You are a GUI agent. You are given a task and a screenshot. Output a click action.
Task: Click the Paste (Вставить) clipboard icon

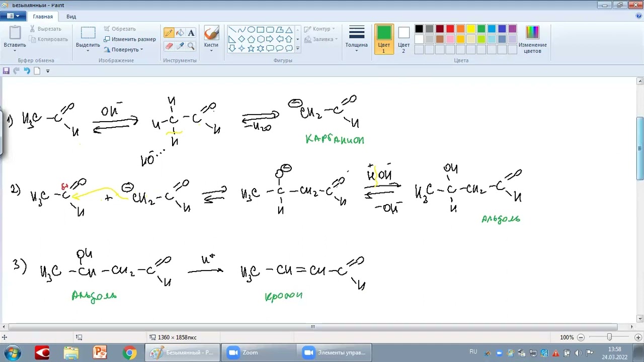click(15, 33)
